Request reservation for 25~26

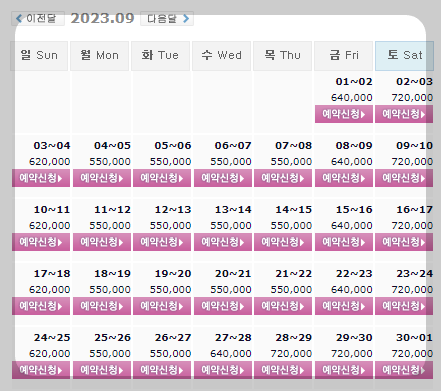point(102,370)
